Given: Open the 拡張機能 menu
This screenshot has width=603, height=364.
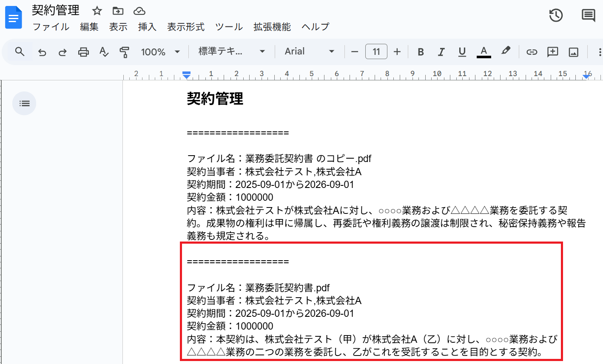Looking at the screenshot, I should [x=272, y=27].
